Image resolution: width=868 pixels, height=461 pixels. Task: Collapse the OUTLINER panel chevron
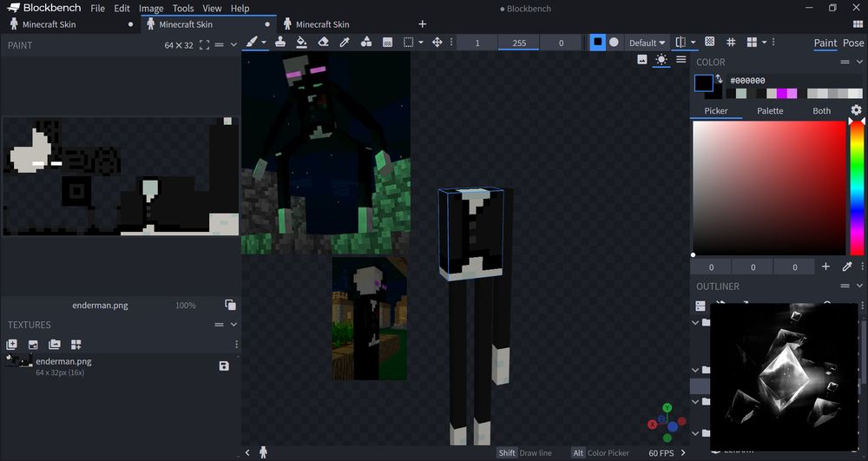point(859,286)
